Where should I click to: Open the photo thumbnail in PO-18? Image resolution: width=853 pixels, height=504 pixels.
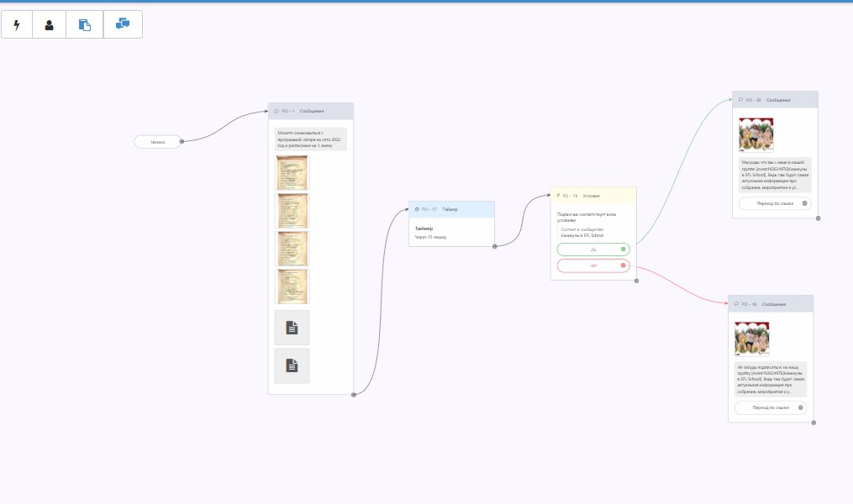click(x=752, y=339)
